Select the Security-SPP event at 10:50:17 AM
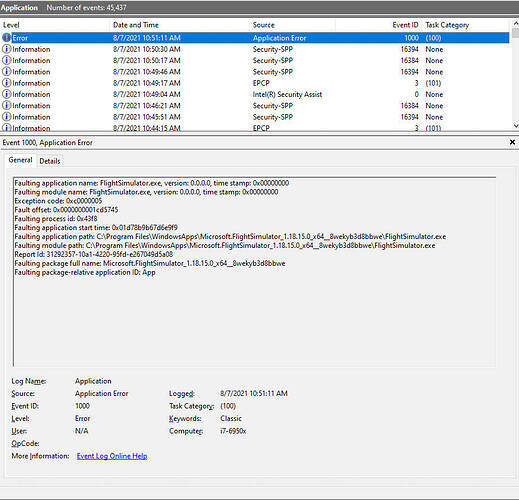The height and width of the screenshot is (500, 519). click(255, 60)
